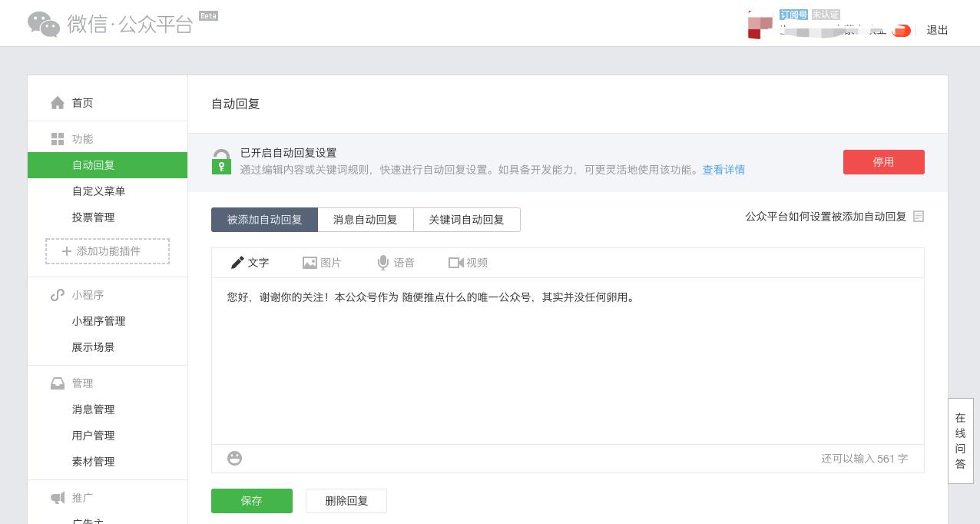Screen dimensions: 980x524
Task: Open the emoji picker below the text editor
Action: tap(234, 458)
